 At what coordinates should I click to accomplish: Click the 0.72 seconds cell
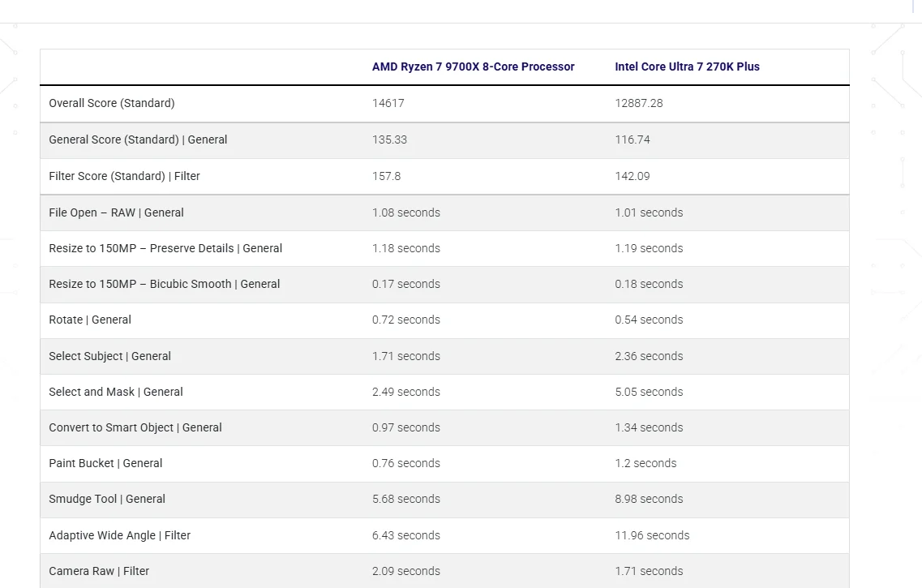(405, 320)
